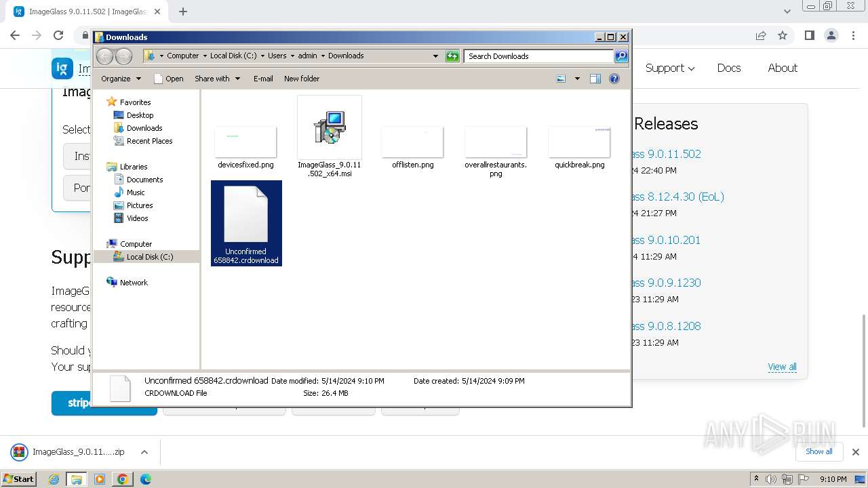Select Desktop in Favorites

[140, 115]
